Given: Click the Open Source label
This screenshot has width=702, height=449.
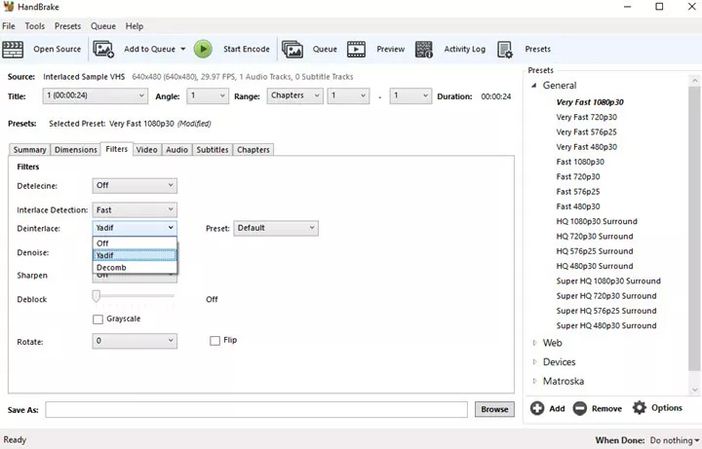Looking at the screenshot, I should point(57,49).
